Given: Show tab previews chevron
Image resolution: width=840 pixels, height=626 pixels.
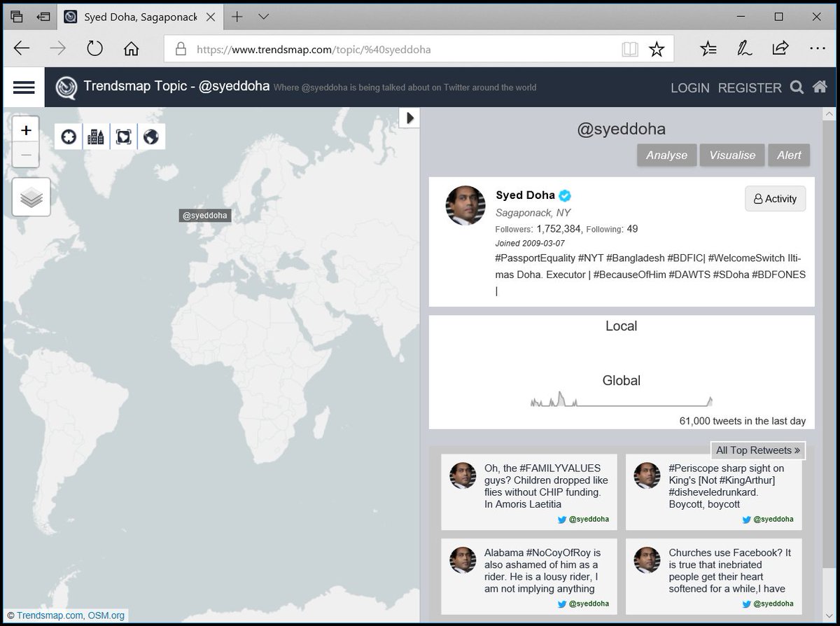Looking at the screenshot, I should (x=264, y=17).
